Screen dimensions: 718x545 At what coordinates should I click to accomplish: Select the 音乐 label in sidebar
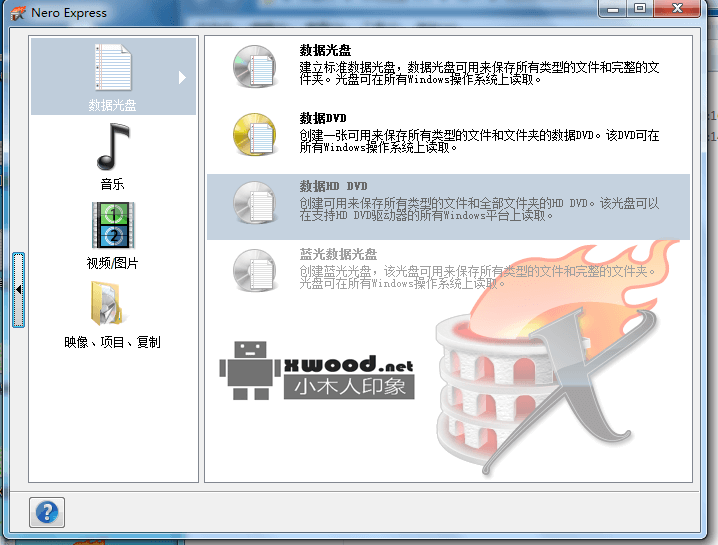click(112, 184)
